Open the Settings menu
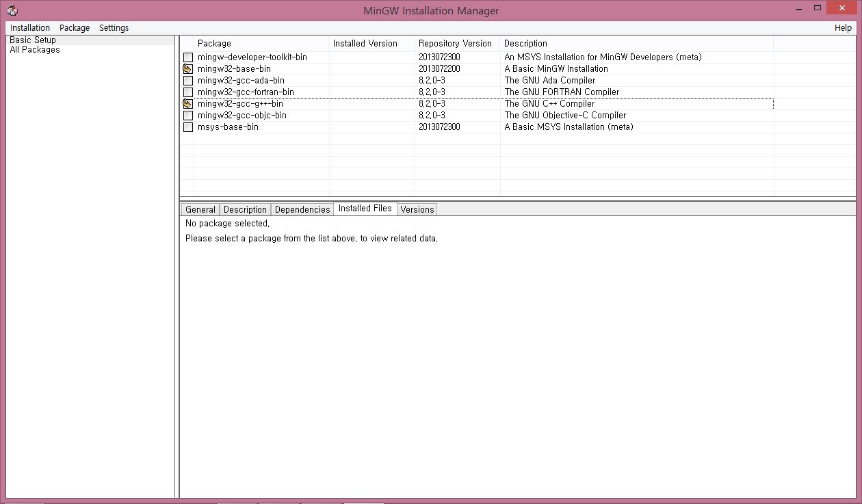 tap(114, 28)
